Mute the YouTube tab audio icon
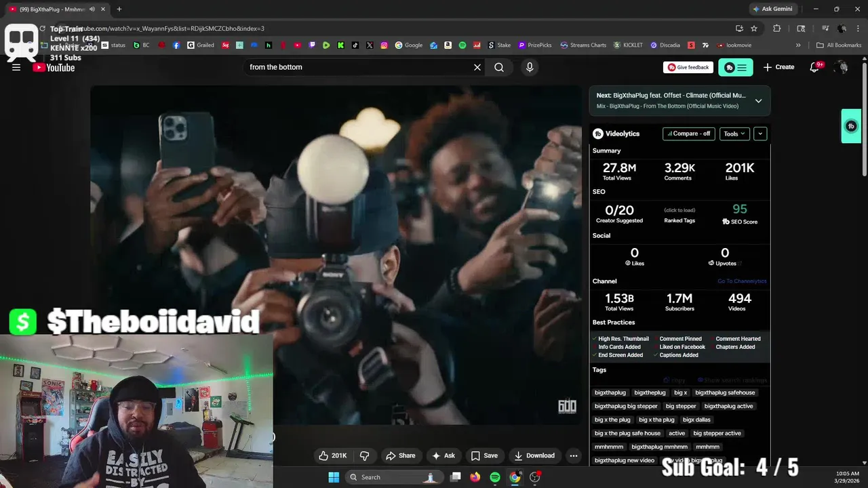868x488 pixels. [x=92, y=9]
